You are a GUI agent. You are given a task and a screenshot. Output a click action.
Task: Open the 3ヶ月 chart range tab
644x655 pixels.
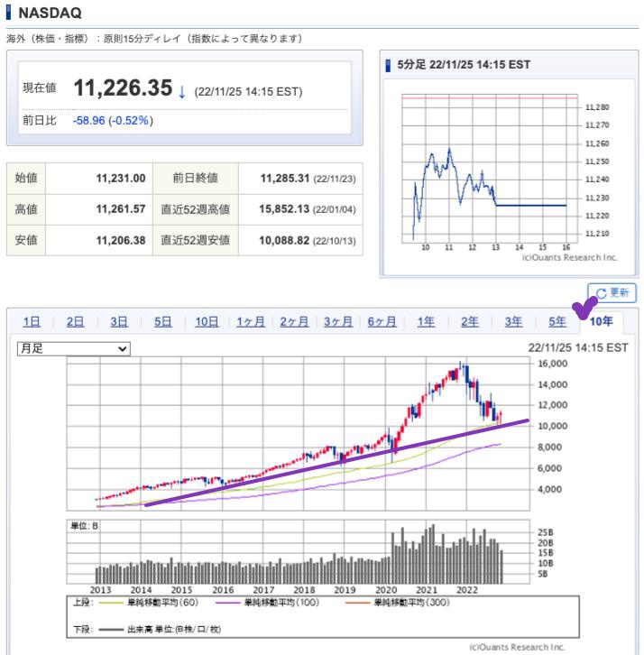coord(338,322)
